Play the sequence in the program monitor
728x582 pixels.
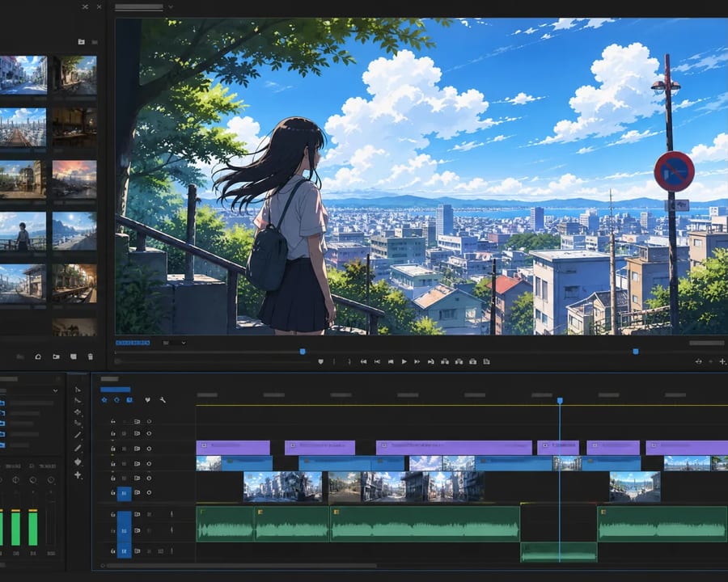click(x=404, y=361)
